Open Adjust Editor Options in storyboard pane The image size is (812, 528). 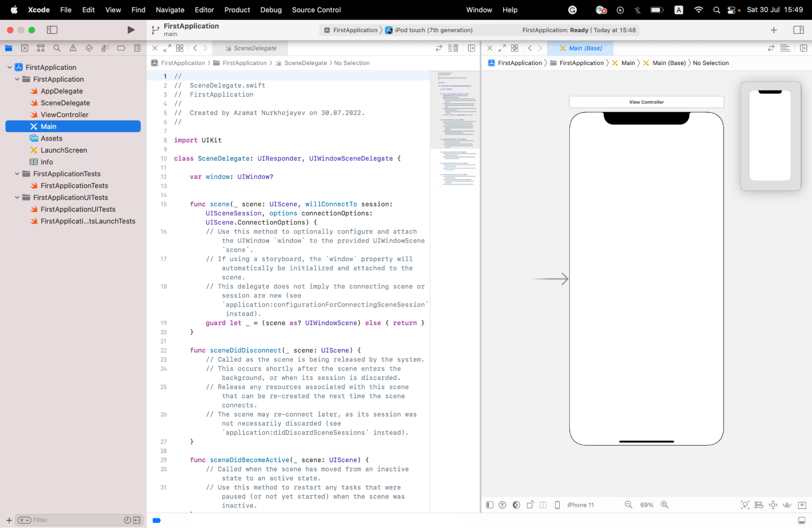click(785, 48)
